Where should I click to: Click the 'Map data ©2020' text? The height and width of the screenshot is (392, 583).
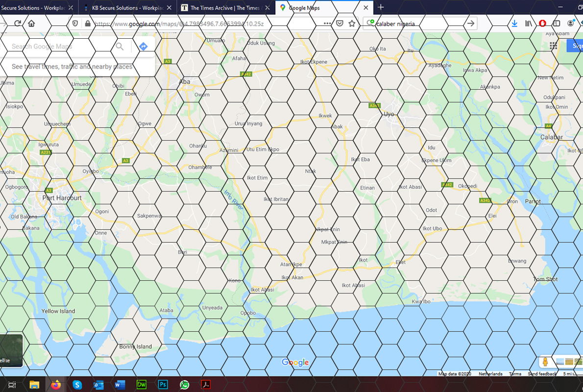pos(454,374)
